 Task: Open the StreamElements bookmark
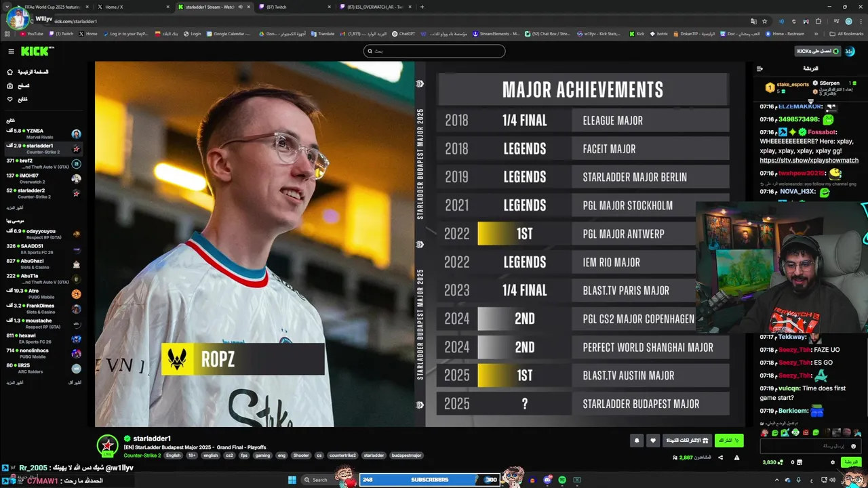pyautogui.click(x=496, y=33)
